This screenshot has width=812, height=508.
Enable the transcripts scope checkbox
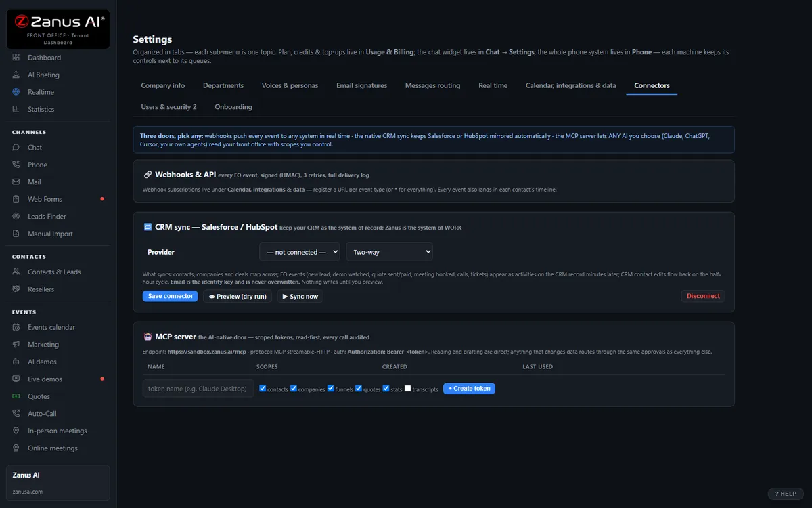click(407, 389)
